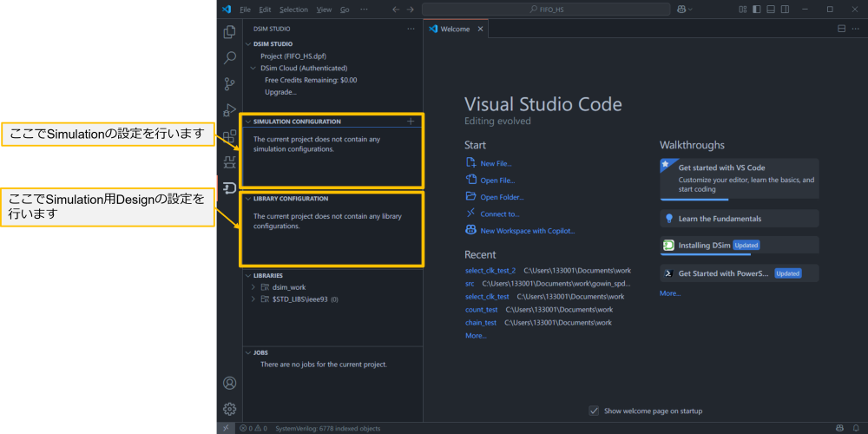Click the Customize Layout icon
The width and height of the screenshot is (868, 434).
pyautogui.click(x=743, y=10)
